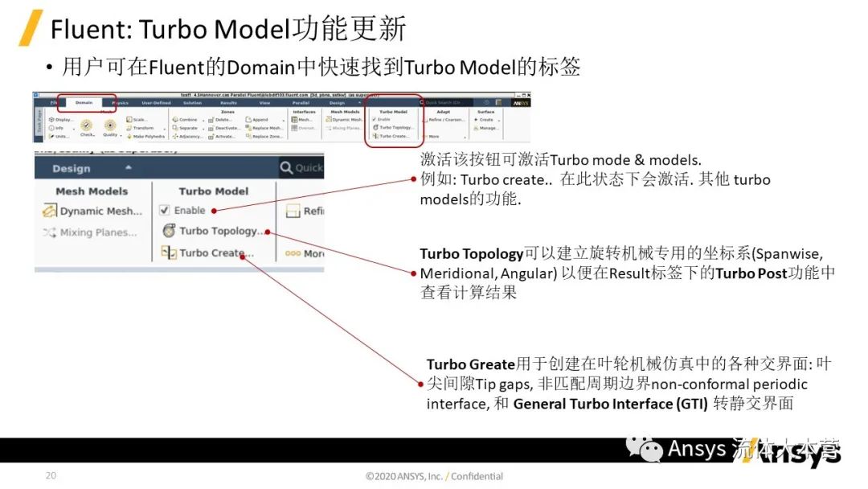
Task: Click the Quick search magnifier icon
Action: tap(286, 167)
